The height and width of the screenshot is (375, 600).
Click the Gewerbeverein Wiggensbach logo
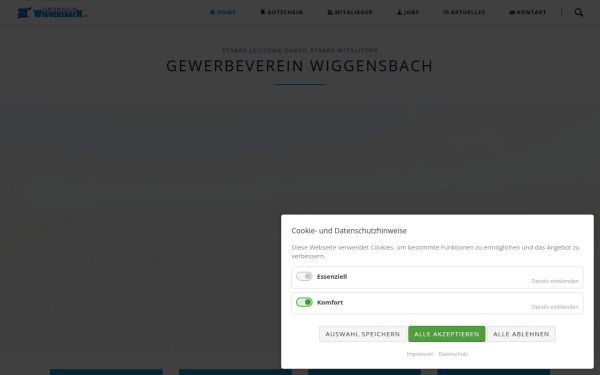[x=52, y=13]
